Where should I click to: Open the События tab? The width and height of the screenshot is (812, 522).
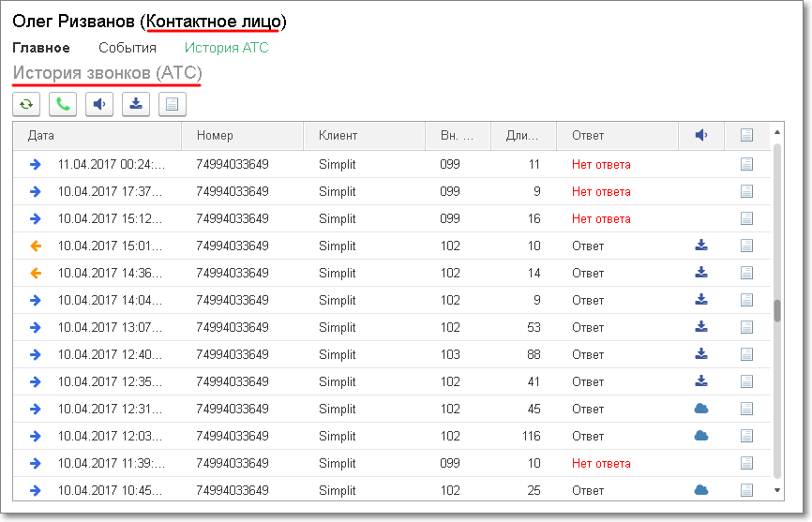click(x=128, y=48)
